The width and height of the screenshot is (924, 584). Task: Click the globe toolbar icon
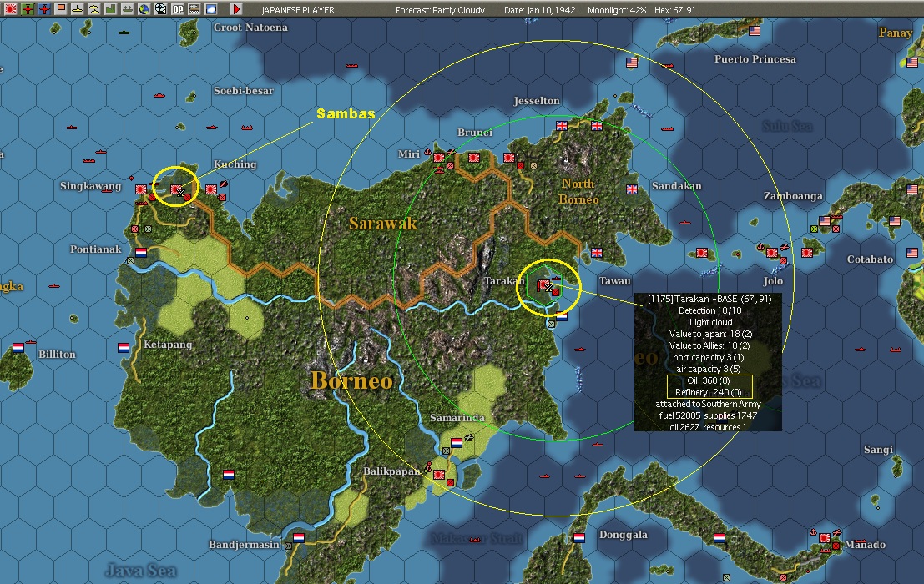click(144, 9)
